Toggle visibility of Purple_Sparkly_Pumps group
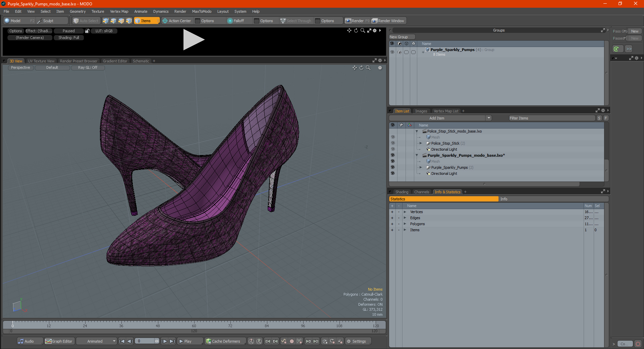 (392, 52)
